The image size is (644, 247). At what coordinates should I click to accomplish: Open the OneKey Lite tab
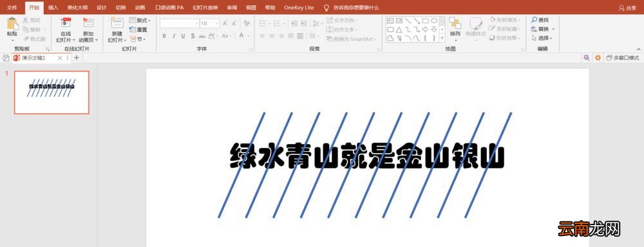click(299, 8)
